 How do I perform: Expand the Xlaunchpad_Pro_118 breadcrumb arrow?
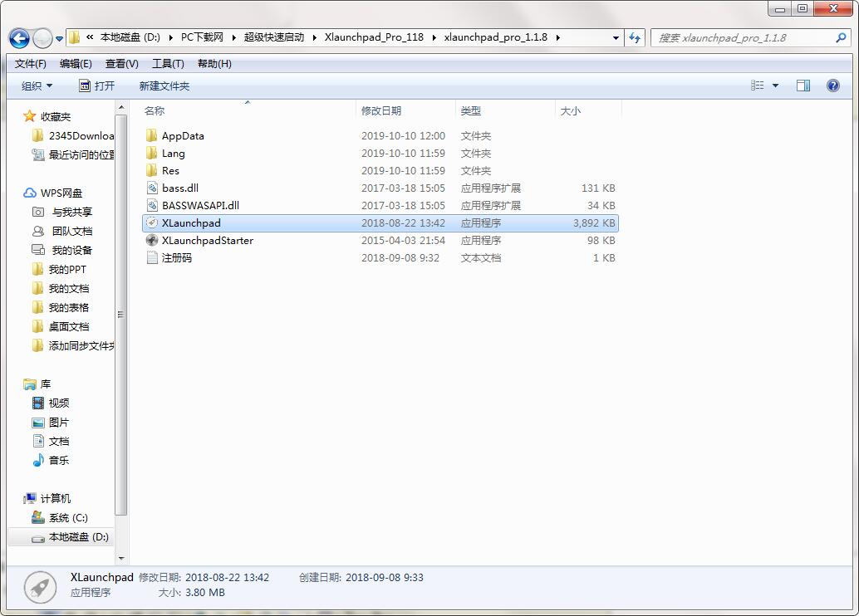434,38
